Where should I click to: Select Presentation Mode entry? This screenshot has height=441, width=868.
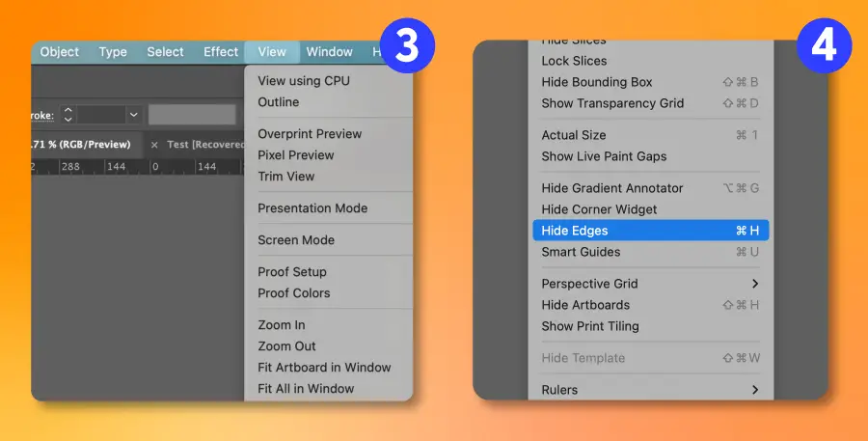(x=312, y=208)
